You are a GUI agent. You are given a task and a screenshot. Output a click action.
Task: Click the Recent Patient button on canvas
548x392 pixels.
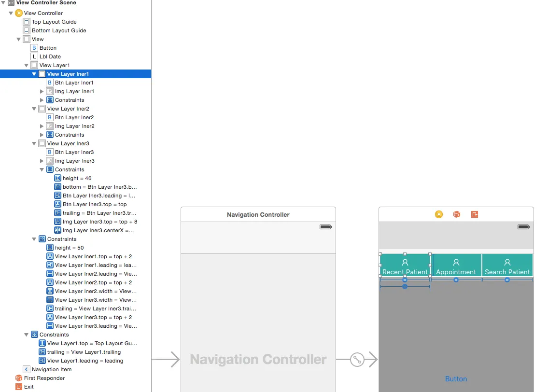(x=405, y=266)
